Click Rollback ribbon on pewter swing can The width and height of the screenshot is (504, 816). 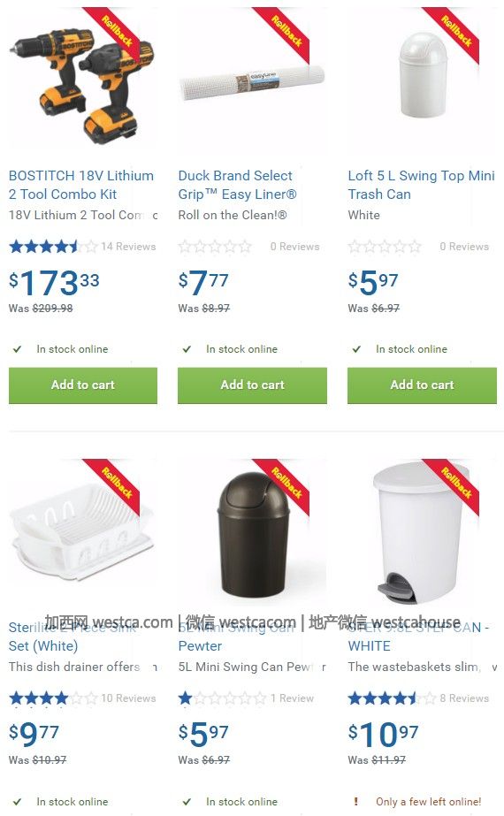[286, 484]
